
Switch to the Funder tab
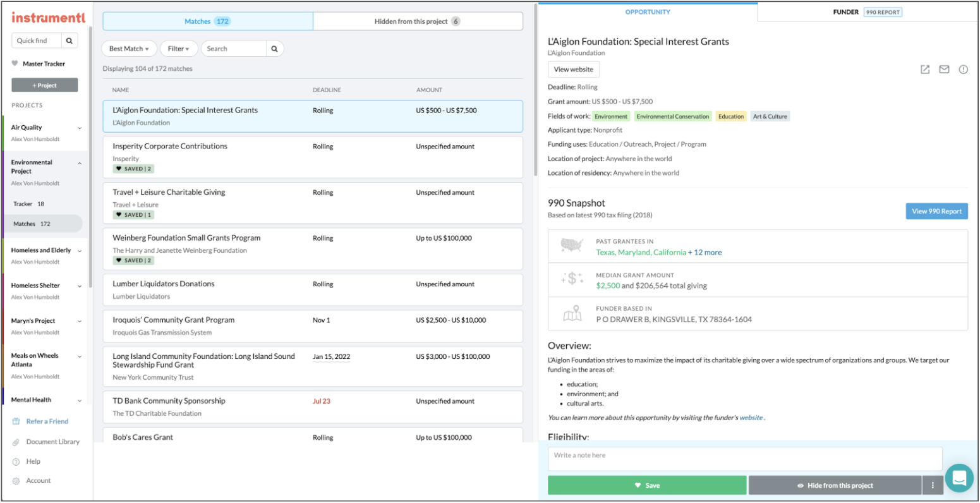pyautogui.click(x=868, y=12)
